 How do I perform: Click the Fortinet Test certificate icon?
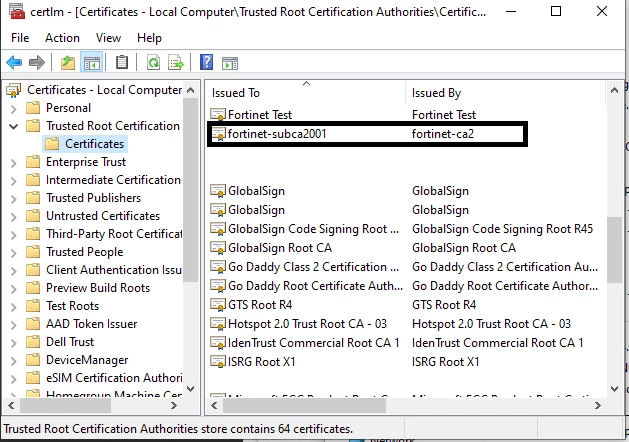(218, 115)
